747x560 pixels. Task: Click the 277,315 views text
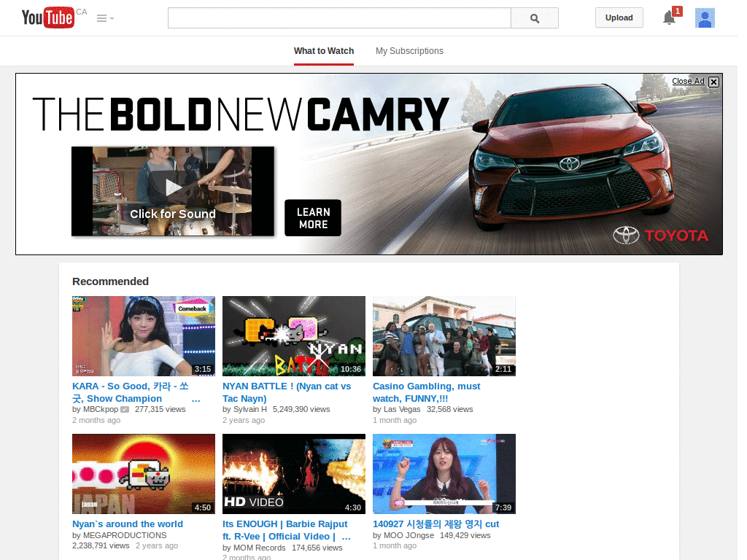160,410
